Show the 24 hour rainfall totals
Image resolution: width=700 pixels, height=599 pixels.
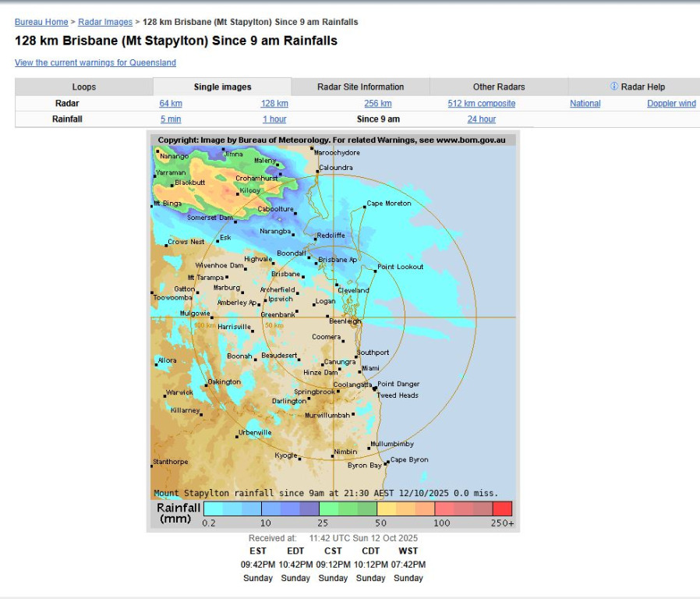(x=481, y=119)
